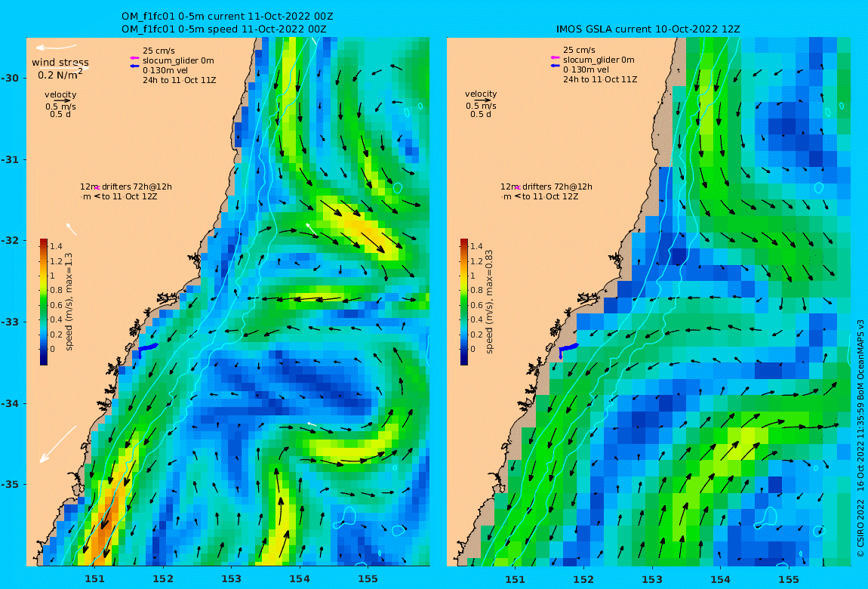Image resolution: width=868 pixels, height=589 pixels.
Task: Click the small white wind arrow near -32 latitude
Action: (71, 229)
